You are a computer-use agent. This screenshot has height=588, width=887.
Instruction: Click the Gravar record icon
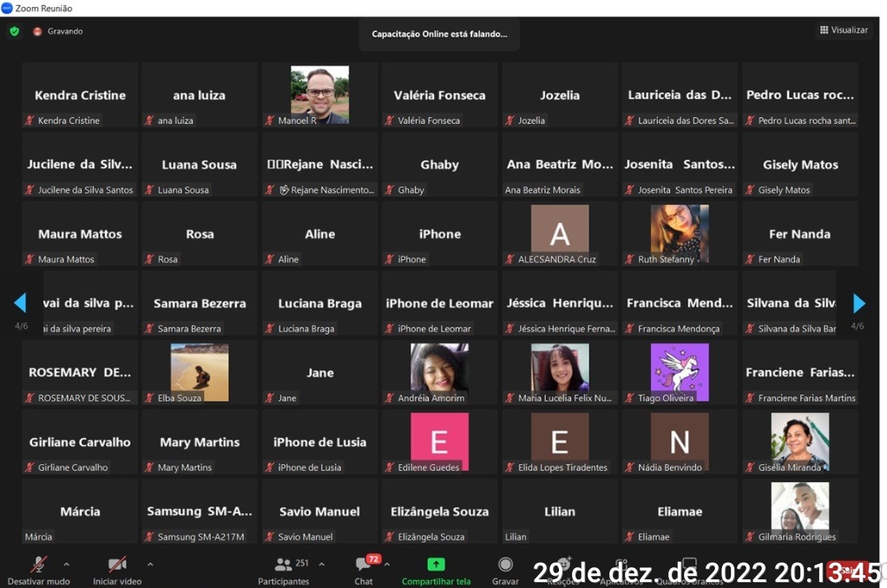point(505,565)
